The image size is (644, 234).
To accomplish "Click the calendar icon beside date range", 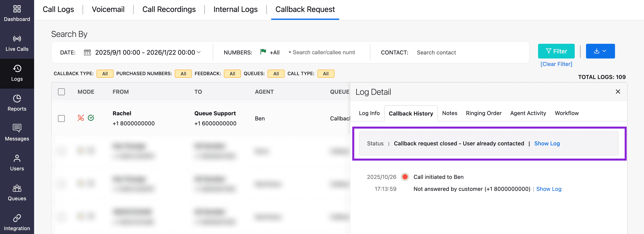I will coord(87,52).
